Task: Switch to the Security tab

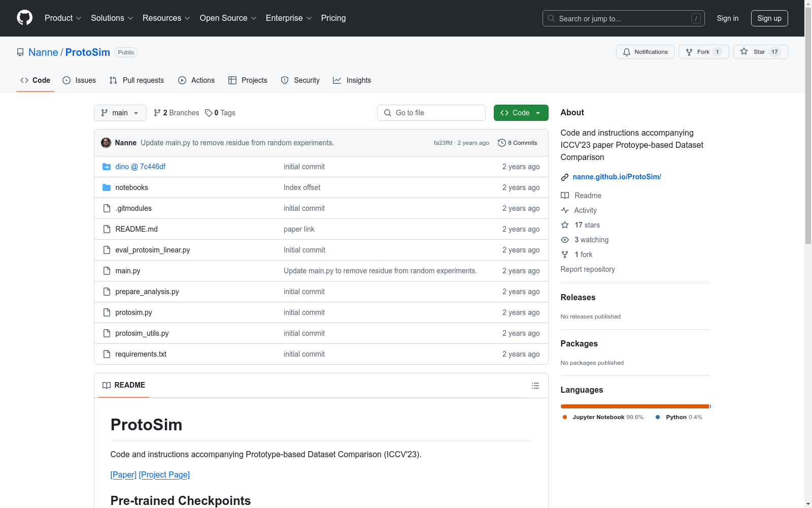Action: 300,80
